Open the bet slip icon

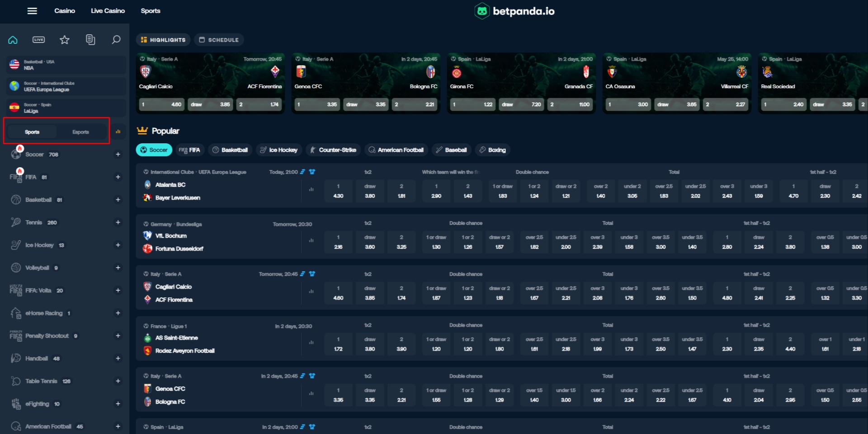90,40
